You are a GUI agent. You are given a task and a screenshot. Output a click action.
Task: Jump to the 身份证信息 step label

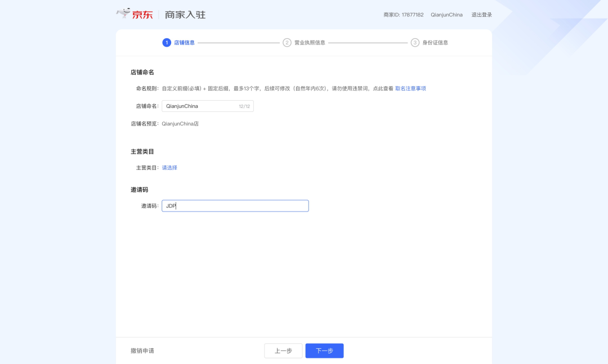tap(435, 43)
